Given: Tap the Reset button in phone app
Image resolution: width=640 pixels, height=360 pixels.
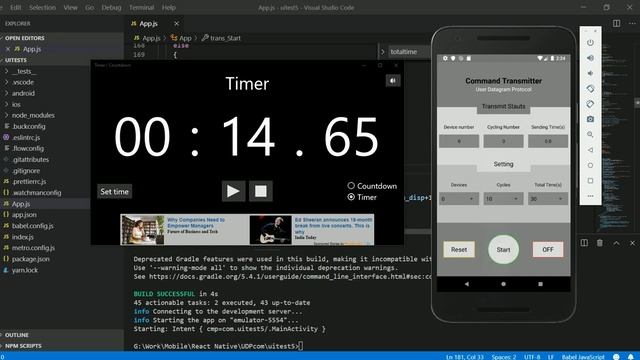Looking at the screenshot, I should click(459, 249).
